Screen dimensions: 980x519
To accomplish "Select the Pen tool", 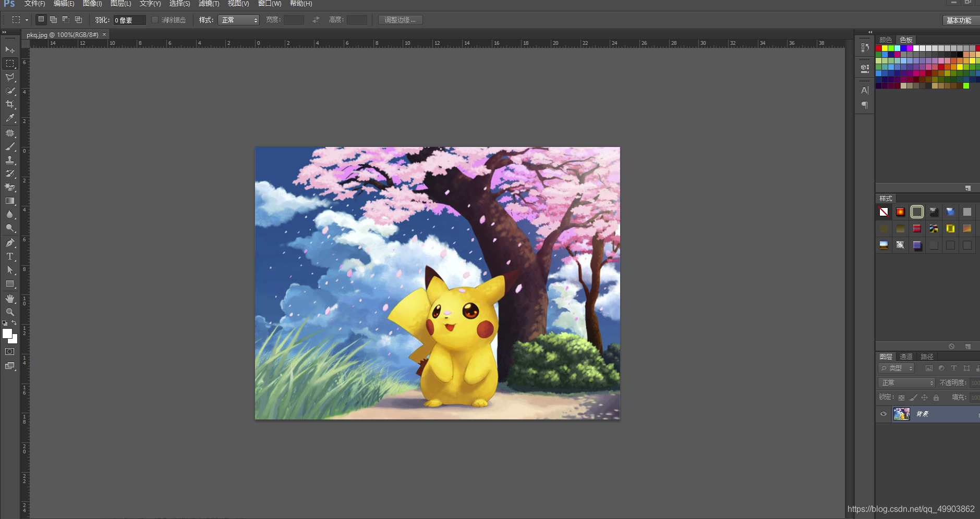I will point(10,243).
